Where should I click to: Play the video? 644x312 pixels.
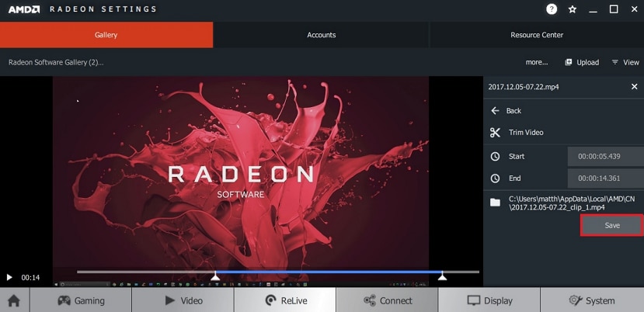coord(10,278)
